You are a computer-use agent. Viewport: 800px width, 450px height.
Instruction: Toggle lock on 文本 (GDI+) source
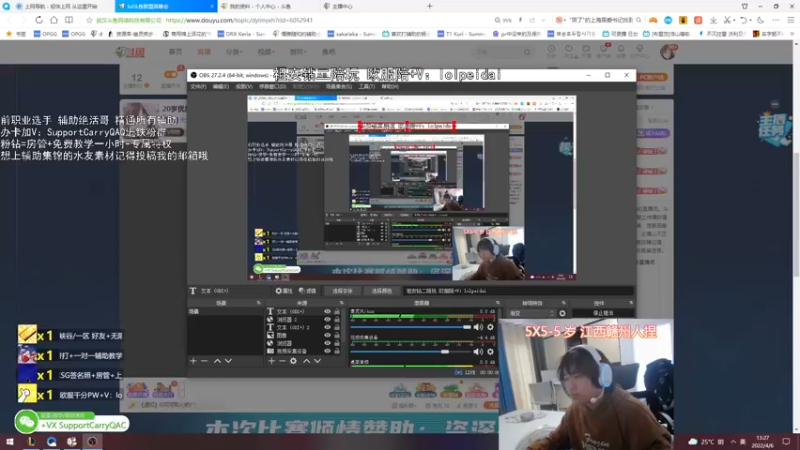point(337,311)
